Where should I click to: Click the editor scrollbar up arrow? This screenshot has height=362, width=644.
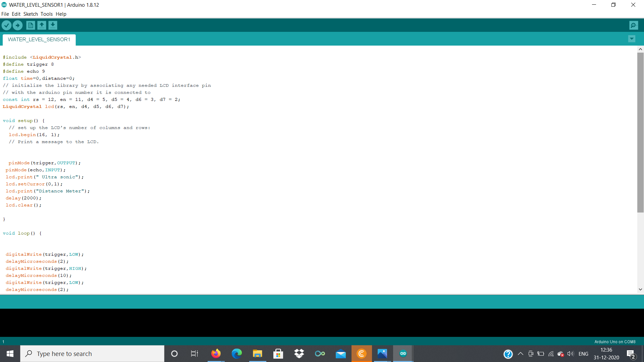(x=640, y=49)
